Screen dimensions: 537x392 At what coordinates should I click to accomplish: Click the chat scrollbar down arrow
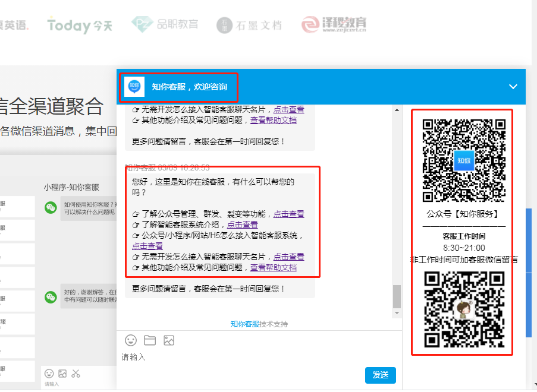tap(397, 313)
